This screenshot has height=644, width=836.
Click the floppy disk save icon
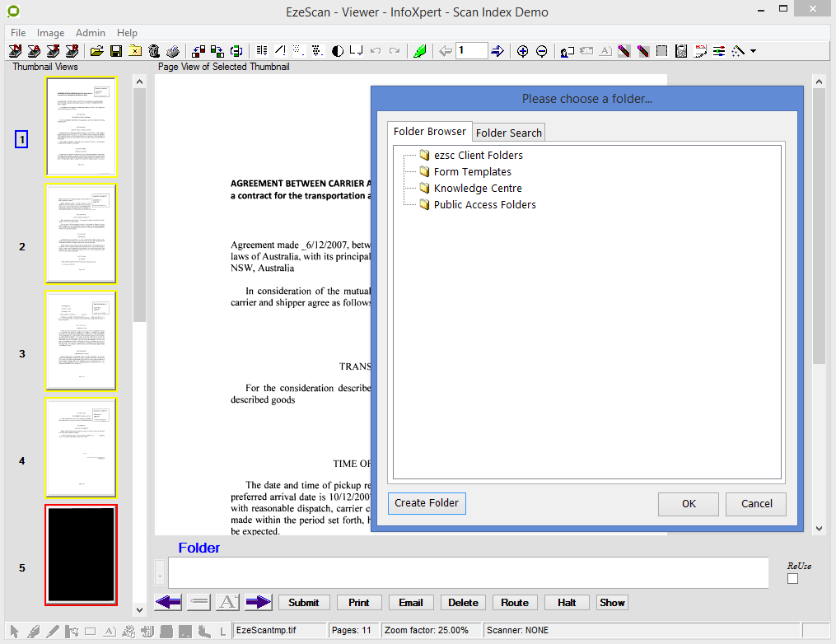[116, 51]
